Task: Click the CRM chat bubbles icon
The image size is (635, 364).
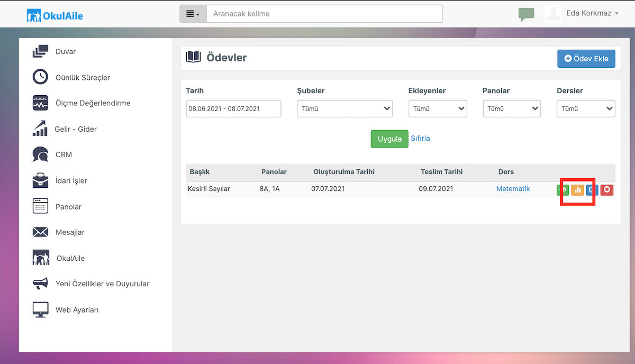Action: tap(40, 154)
